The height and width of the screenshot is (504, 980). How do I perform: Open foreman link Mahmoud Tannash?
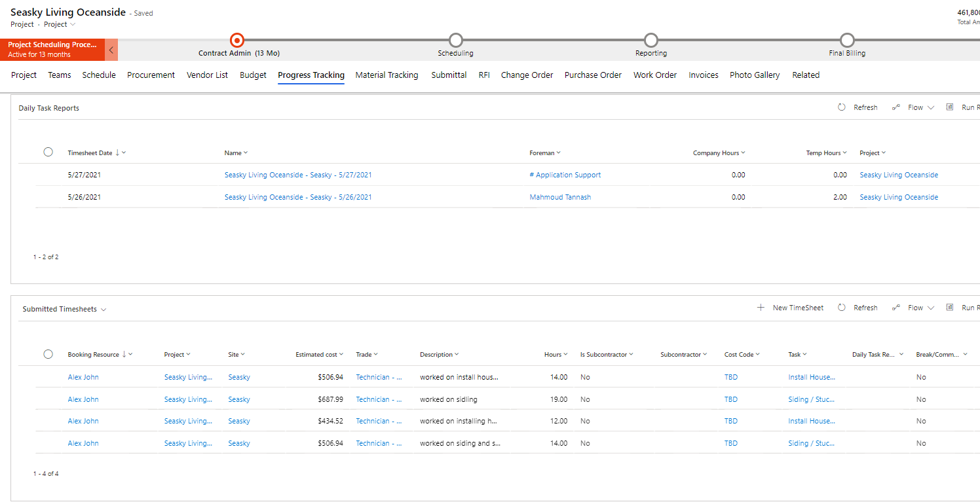pos(560,197)
